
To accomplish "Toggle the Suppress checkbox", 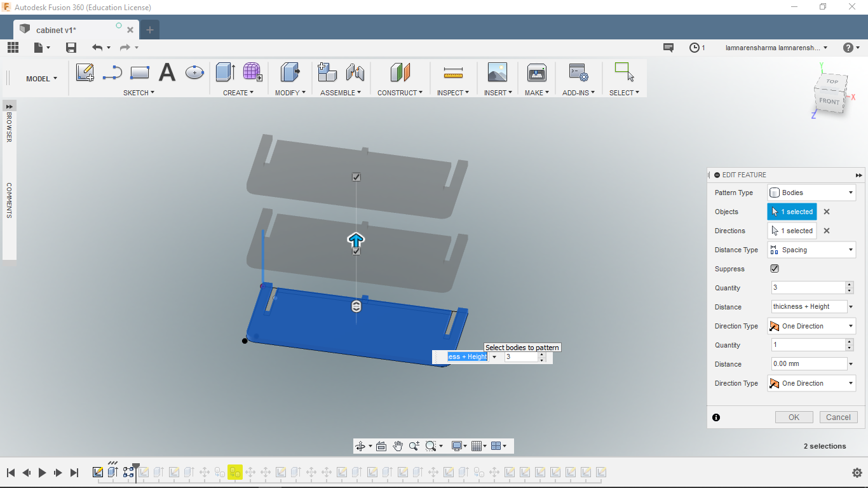I will pos(775,269).
